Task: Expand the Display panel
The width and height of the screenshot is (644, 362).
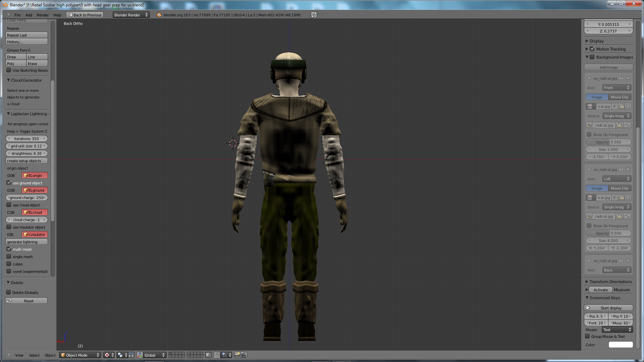Action: click(587, 41)
